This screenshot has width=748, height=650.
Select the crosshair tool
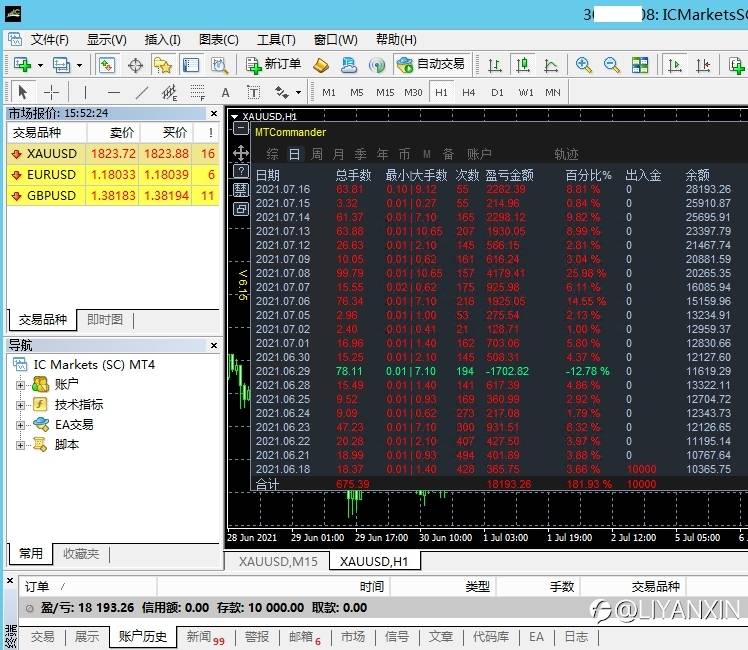point(52,93)
